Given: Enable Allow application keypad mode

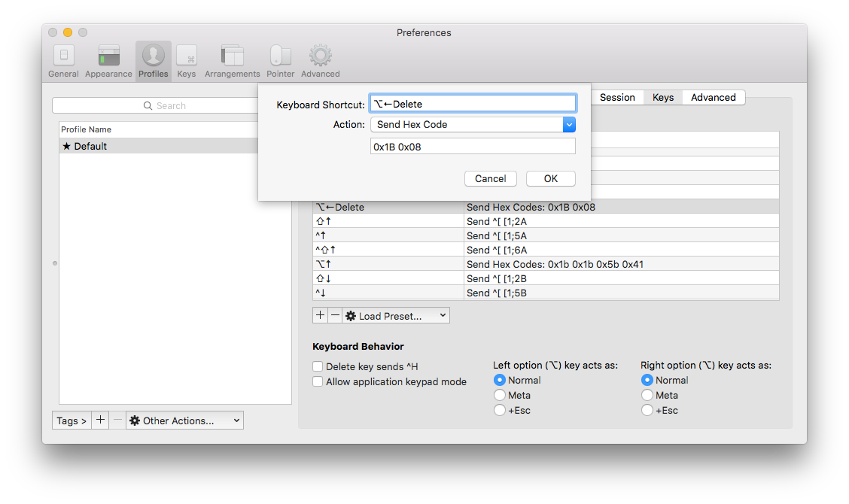Looking at the screenshot, I should 318,381.
